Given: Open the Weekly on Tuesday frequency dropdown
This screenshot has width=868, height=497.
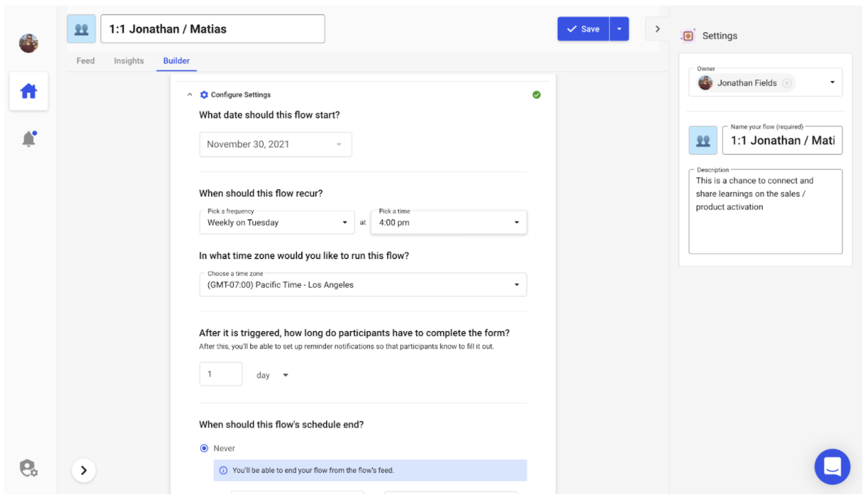Looking at the screenshot, I should tap(277, 222).
